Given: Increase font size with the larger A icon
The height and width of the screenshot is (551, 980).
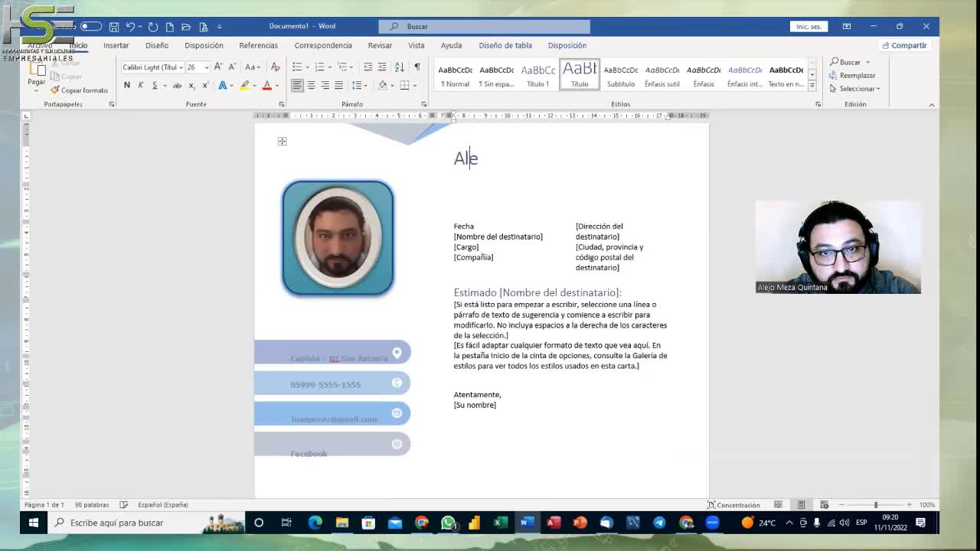Looking at the screenshot, I should click(x=218, y=67).
